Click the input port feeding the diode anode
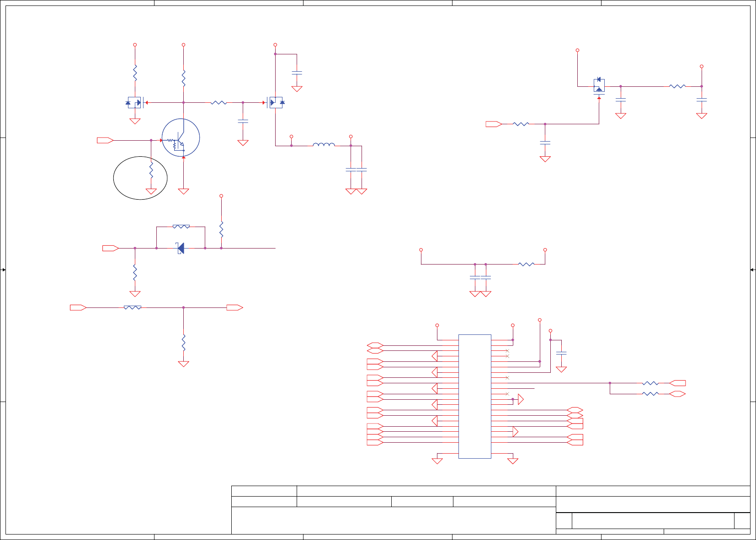756x540 pixels. [111, 248]
